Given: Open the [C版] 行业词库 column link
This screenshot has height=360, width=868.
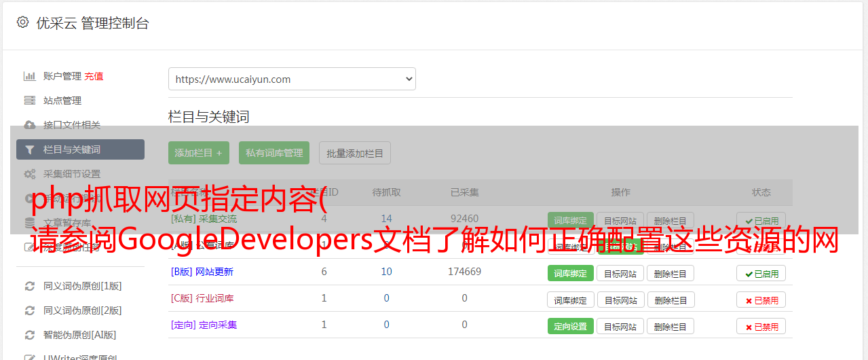Looking at the screenshot, I should 202,298.
